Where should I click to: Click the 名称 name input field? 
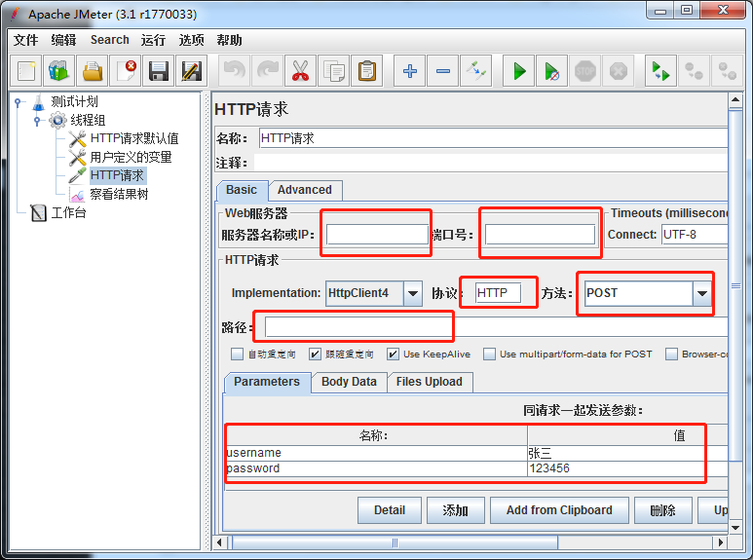tap(493, 138)
